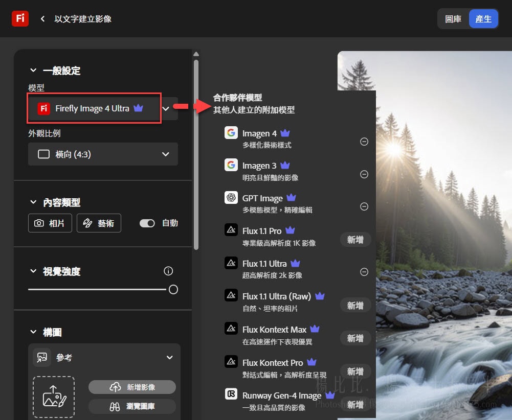Toggle the 自動 content type switch
This screenshot has height=420, width=512.
click(147, 223)
